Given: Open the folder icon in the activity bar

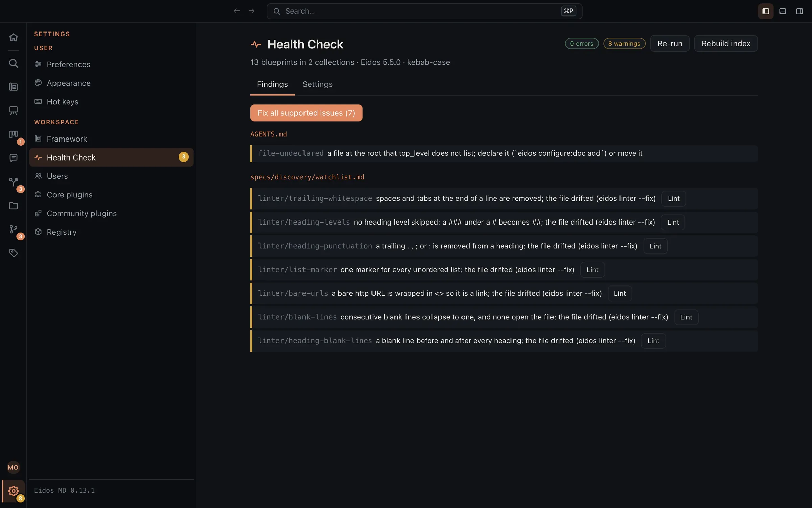Looking at the screenshot, I should click(x=13, y=206).
